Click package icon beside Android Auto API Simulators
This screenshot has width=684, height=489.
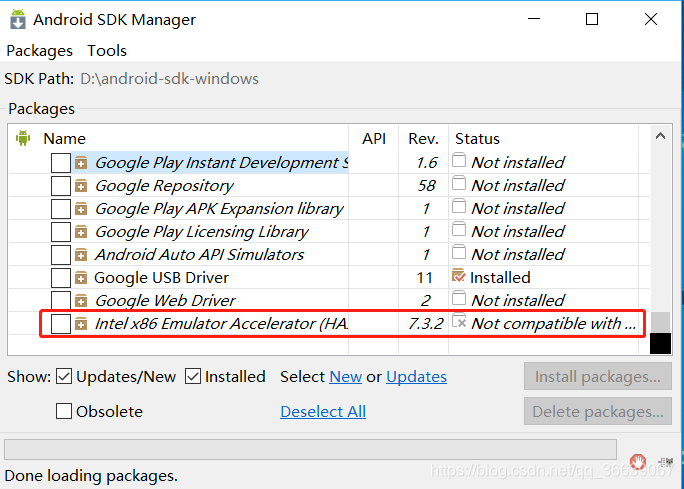click(x=81, y=256)
